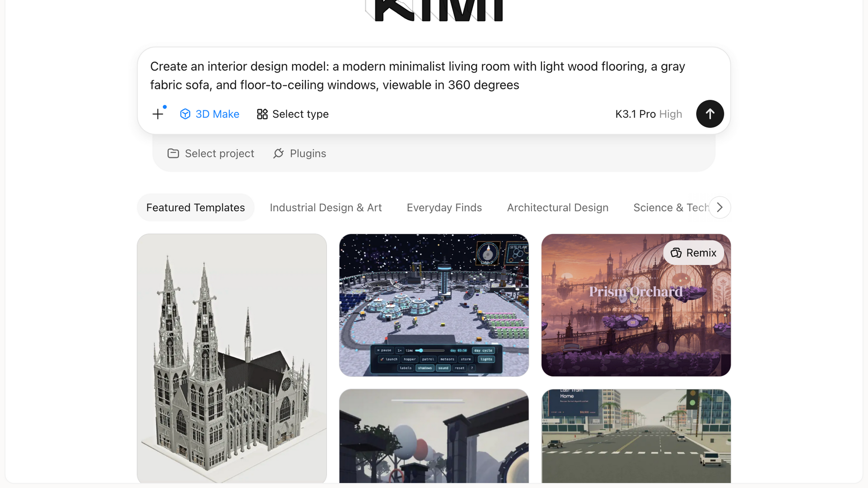
Task: Open the Prism Orchard template thumbnail
Action: click(636, 305)
